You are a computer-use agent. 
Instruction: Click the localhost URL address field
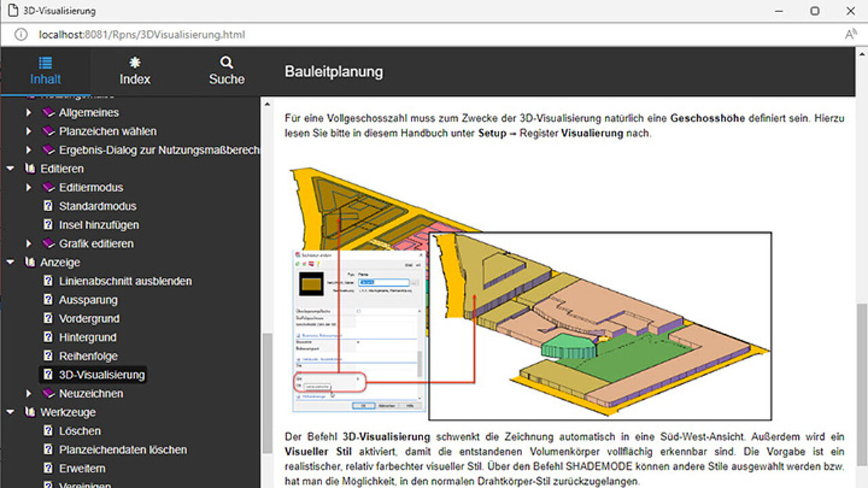(142, 35)
